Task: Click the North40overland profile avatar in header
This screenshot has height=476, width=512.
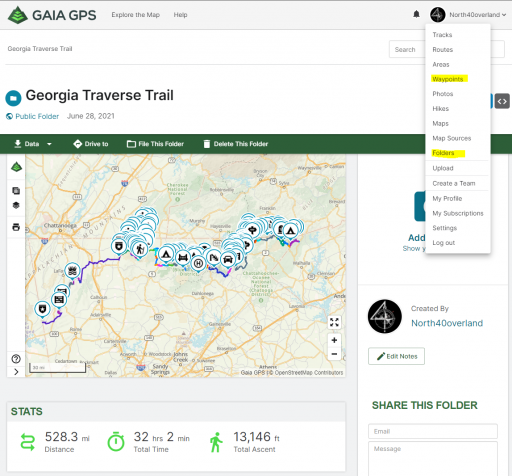Action: tap(438, 15)
